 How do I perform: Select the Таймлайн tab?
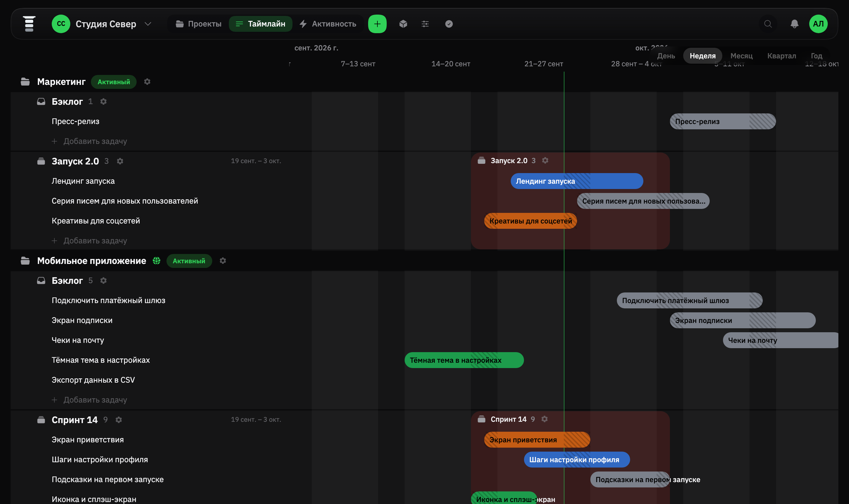click(260, 24)
